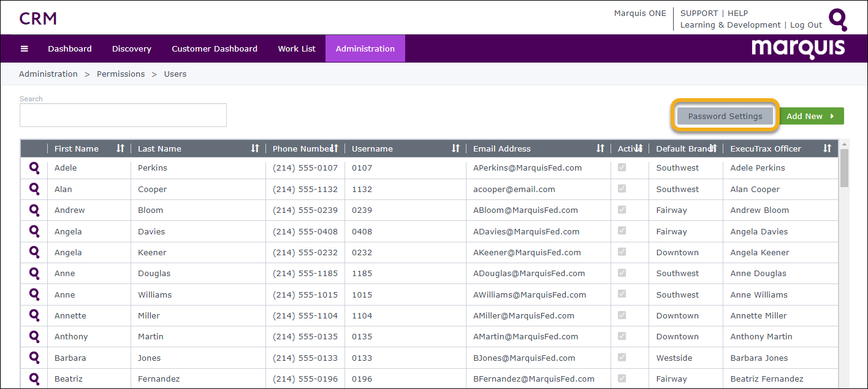Toggle Active checkbox for Angela Keener
The image size is (868, 389).
622,252
